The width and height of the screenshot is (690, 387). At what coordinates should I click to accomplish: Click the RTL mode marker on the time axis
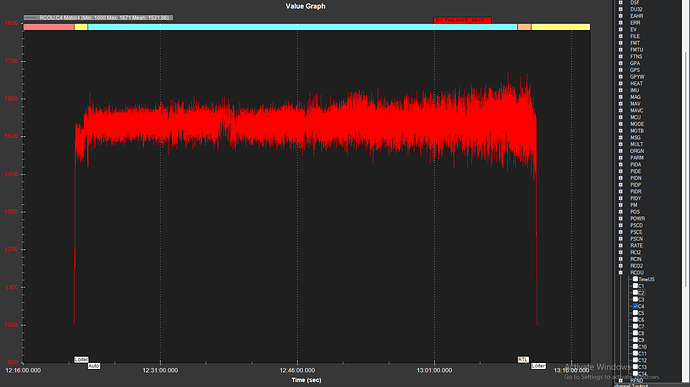coord(523,360)
